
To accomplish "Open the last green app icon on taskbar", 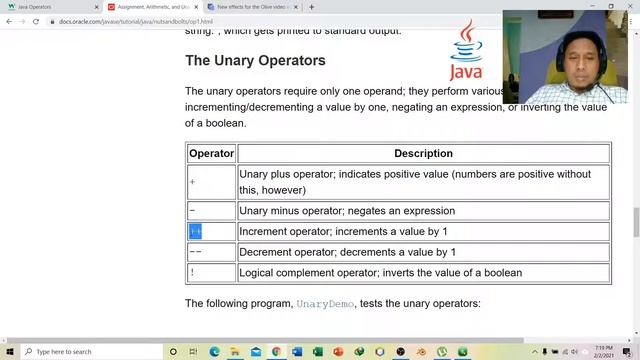I will tap(462, 351).
